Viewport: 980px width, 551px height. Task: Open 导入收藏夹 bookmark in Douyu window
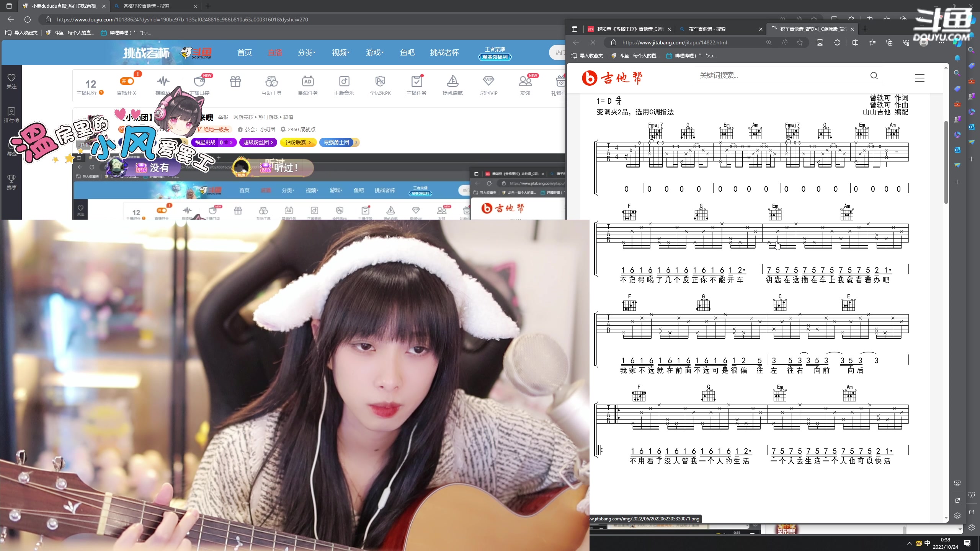click(22, 33)
